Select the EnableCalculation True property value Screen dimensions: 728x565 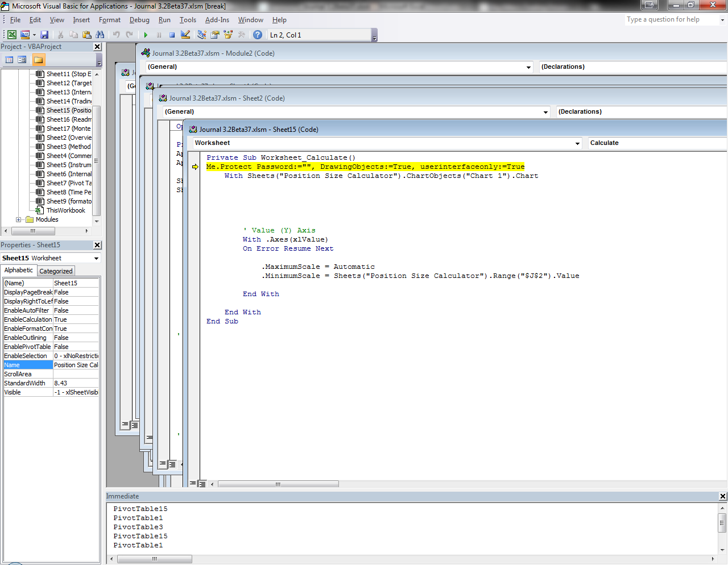coord(76,319)
